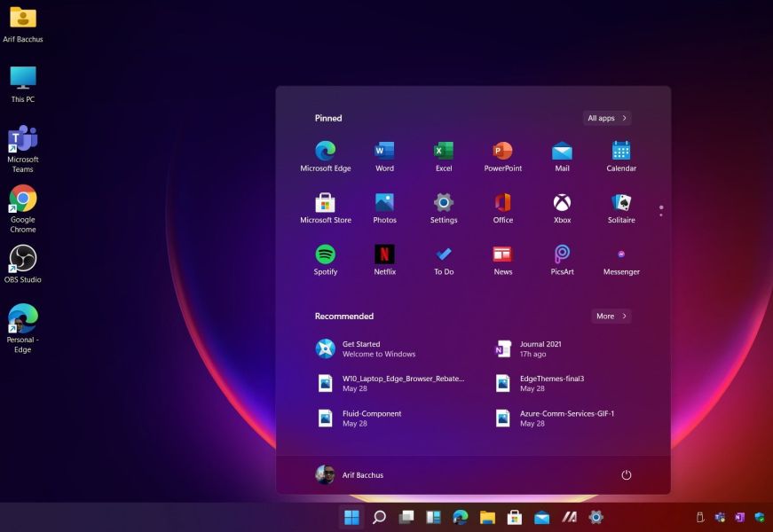The width and height of the screenshot is (773, 532).
Task: Select Personal - Edge desktop shortcut
Action: click(x=23, y=329)
